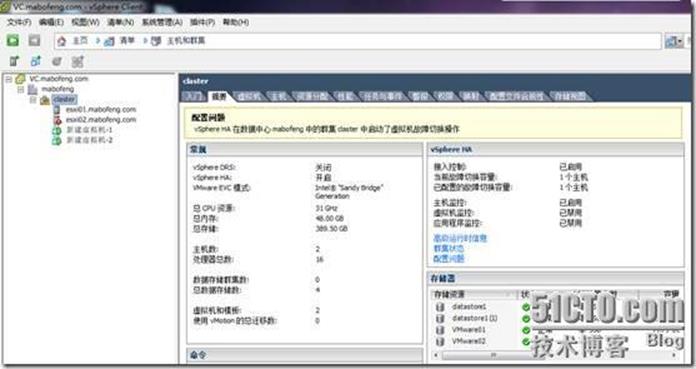Switch to the 主机 tab
696x369 pixels.
click(279, 96)
